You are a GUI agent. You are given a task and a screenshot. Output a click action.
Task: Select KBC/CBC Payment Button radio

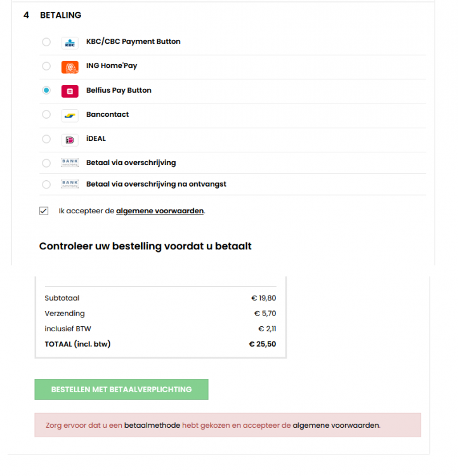click(x=46, y=42)
